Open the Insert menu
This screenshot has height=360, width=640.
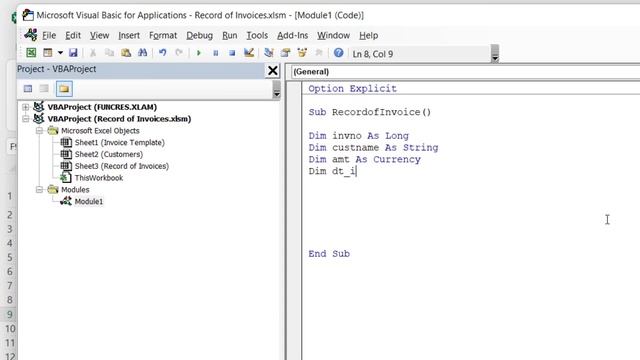point(129,36)
